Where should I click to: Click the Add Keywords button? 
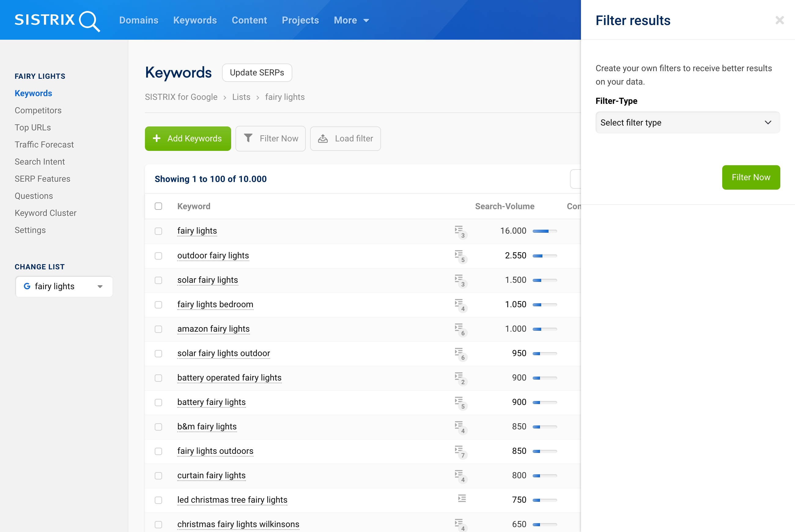[x=188, y=138]
